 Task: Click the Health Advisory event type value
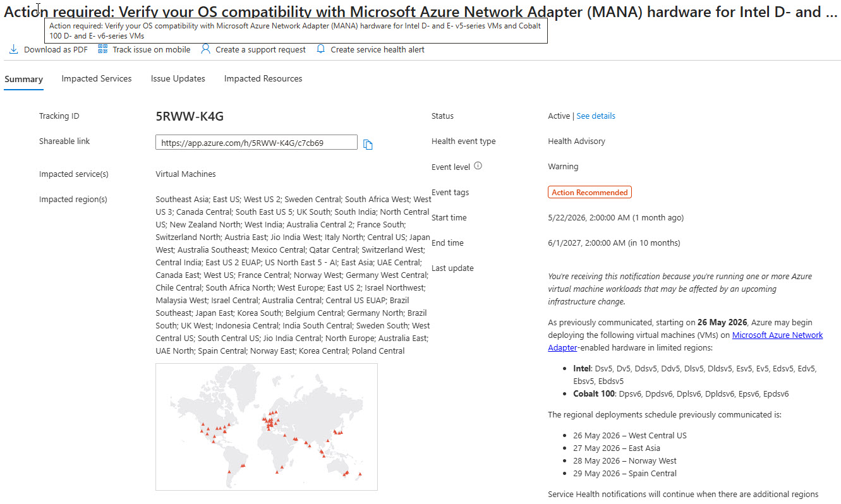pos(576,141)
